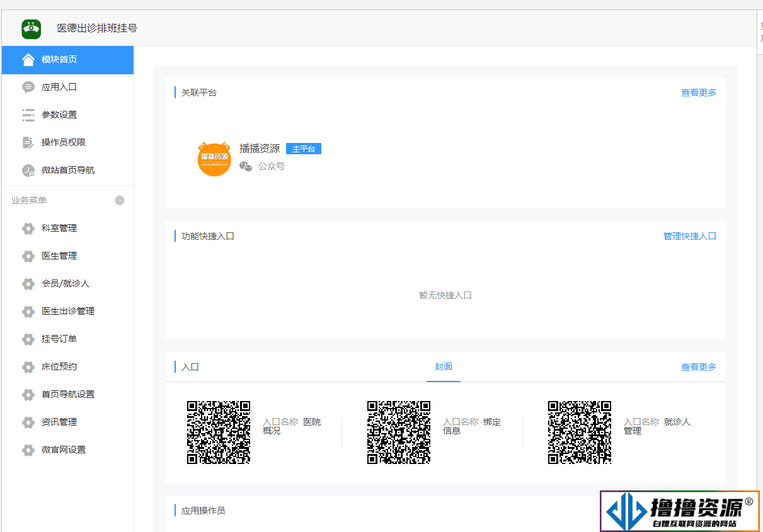
Task: Click the WeChat icon beside 公众号
Action: tap(246, 166)
